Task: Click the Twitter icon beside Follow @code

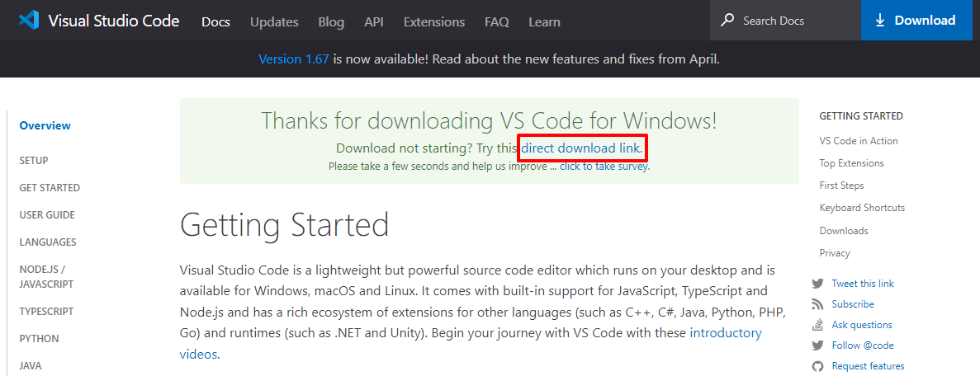Action: click(x=817, y=345)
